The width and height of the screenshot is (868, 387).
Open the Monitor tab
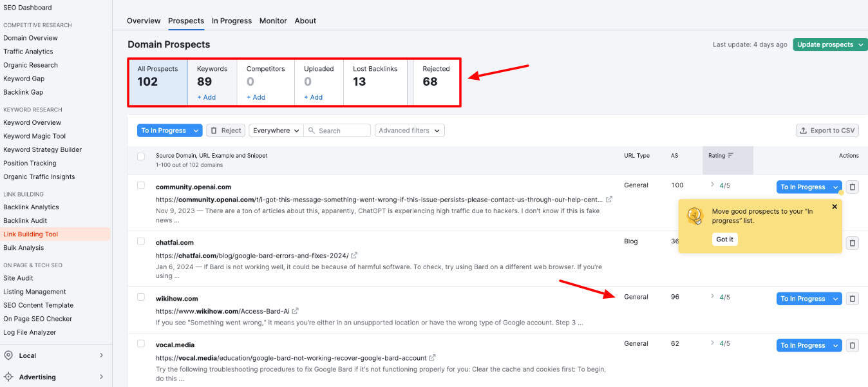point(273,21)
